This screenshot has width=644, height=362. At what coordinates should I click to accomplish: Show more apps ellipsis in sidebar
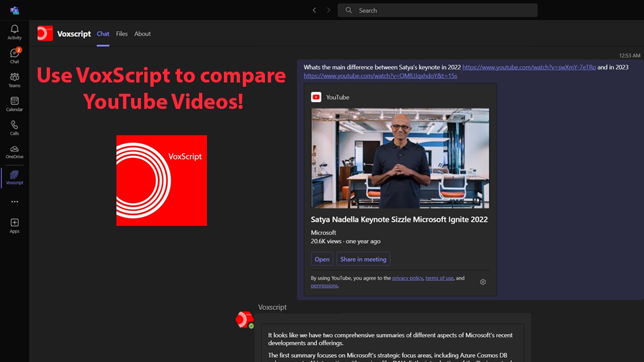[x=15, y=202]
